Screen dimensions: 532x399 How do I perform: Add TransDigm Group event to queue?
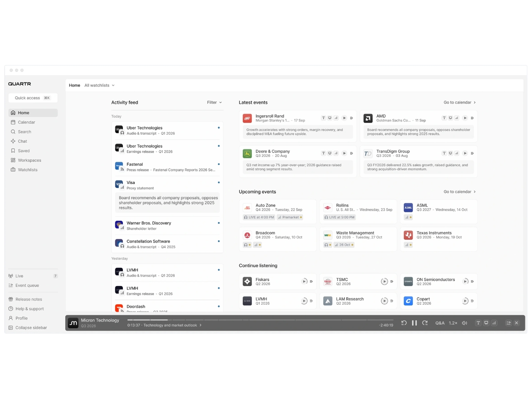click(472, 153)
